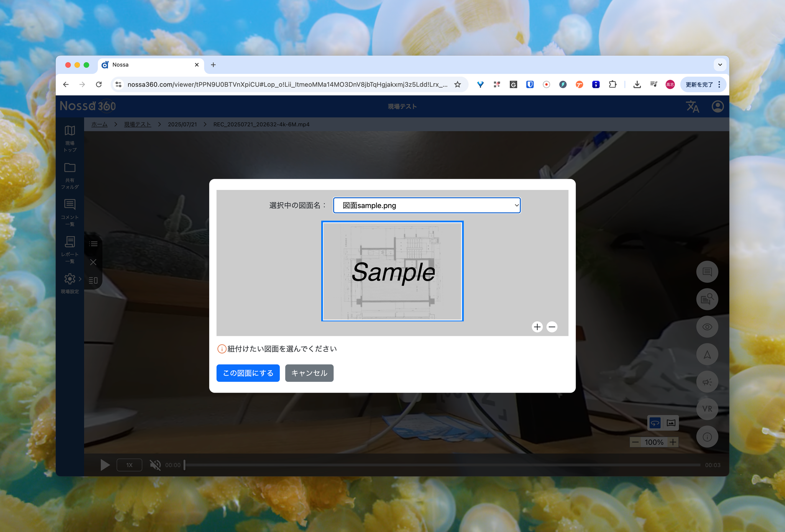Click the video seek progress bar
785x532 pixels.
click(x=441, y=465)
